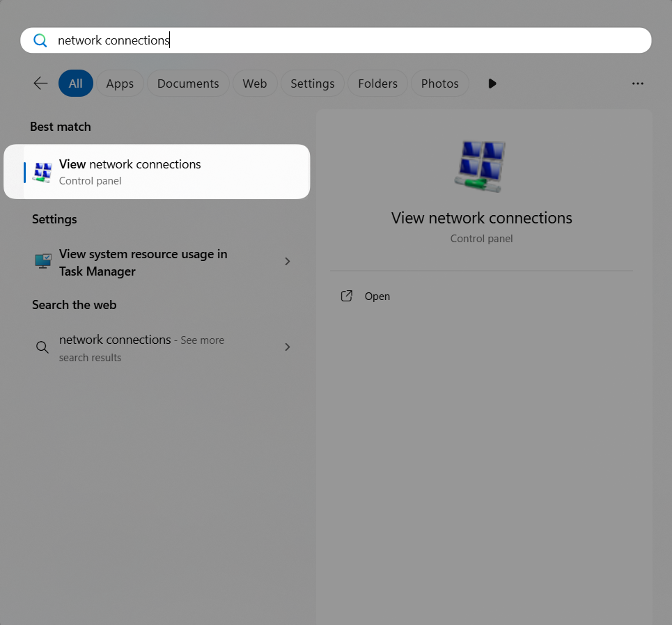Filter results by Folders

[377, 84]
